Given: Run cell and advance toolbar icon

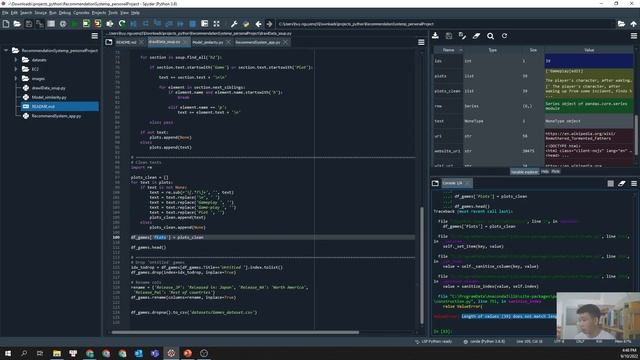Looking at the screenshot, I should [98, 24].
